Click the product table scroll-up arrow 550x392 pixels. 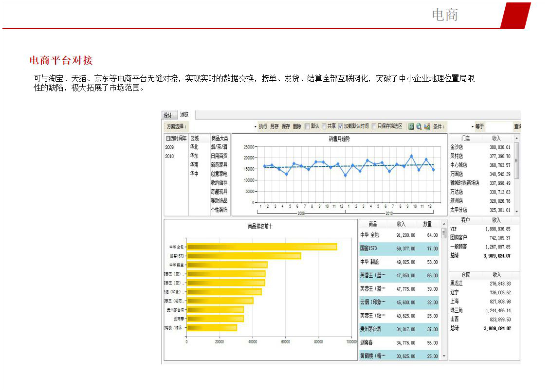(443, 224)
